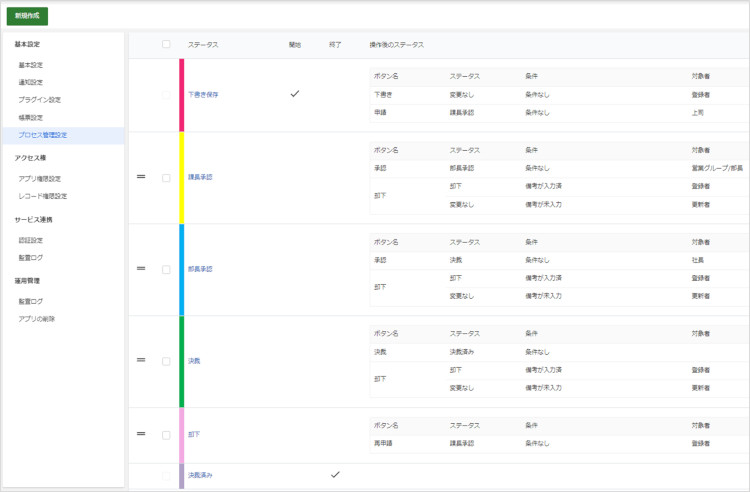Image resolution: width=750 pixels, height=492 pixels.
Task: Click the blue color bar of 部長承認
Action: (x=182, y=270)
